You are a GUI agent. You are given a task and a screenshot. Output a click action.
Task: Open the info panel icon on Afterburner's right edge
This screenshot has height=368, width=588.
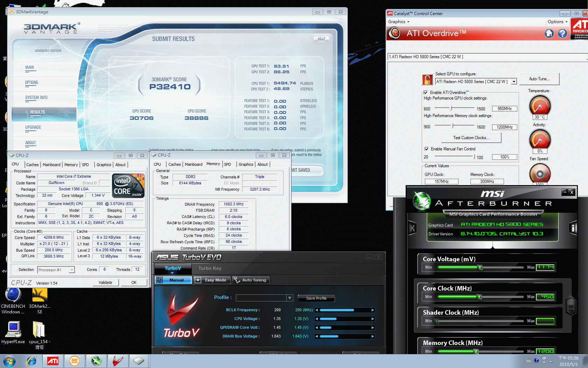[x=573, y=229]
